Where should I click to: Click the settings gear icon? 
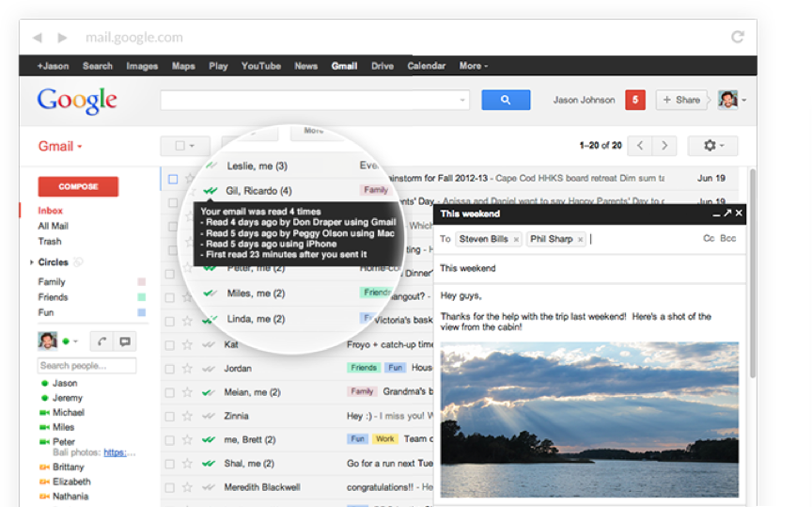point(712,146)
